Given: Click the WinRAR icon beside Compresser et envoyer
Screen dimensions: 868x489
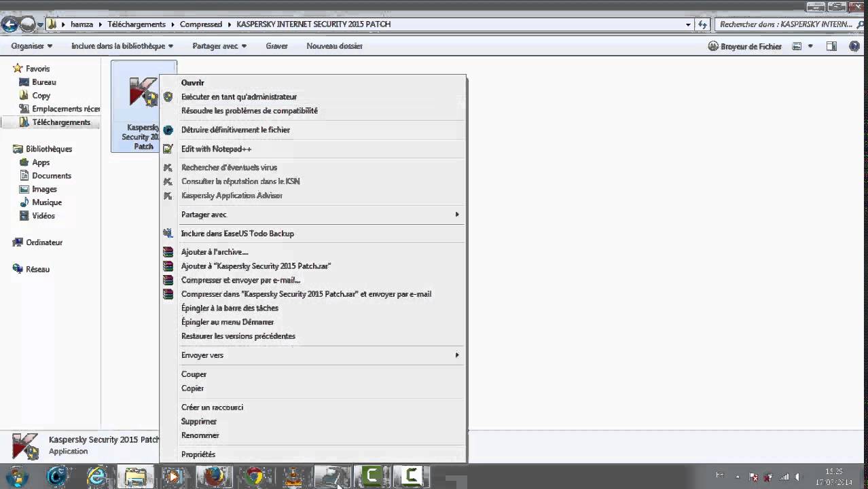Looking at the screenshot, I should [168, 280].
